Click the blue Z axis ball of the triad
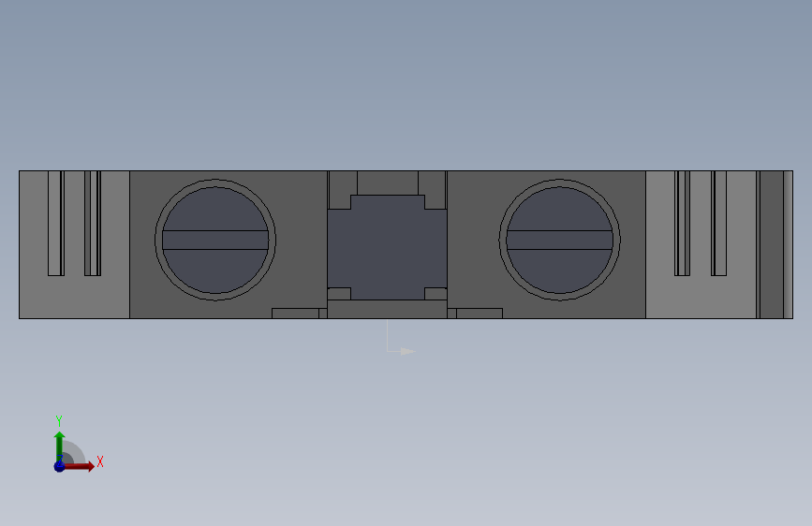Screen dimensions: 812x526 tap(60, 466)
